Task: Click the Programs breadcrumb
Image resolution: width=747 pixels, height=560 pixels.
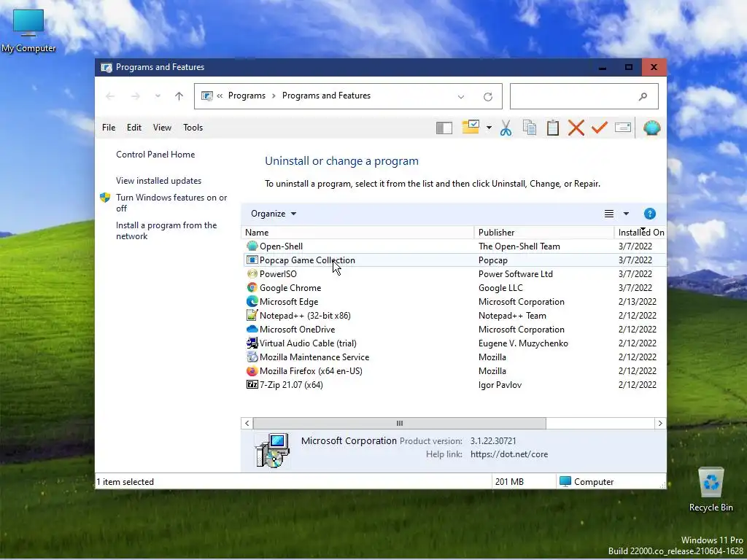Action: click(x=247, y=96)
